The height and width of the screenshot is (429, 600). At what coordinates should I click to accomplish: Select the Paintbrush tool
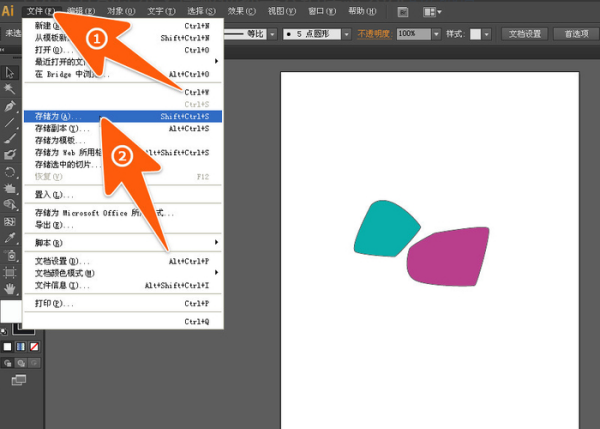(x=10, y=139)
